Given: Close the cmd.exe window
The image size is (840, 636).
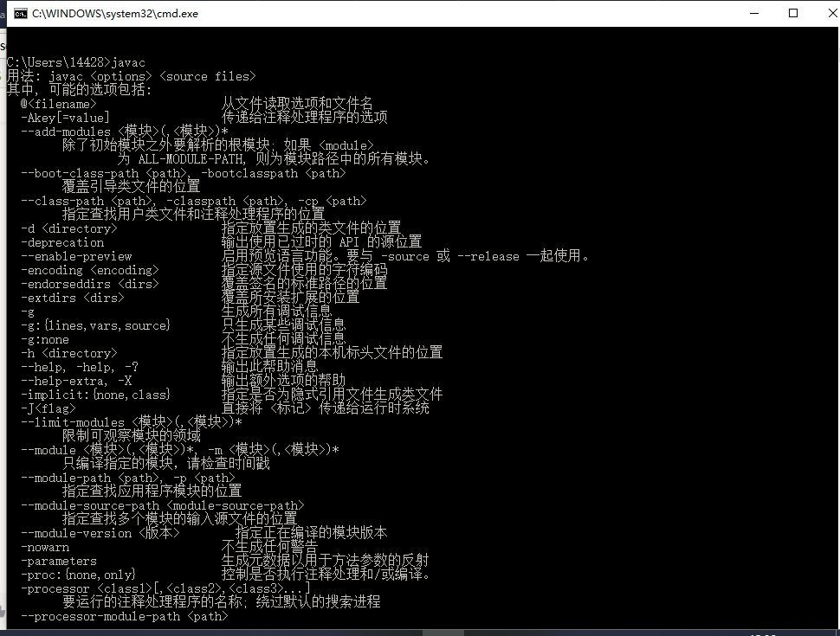Looking at the screenshot, I should (x=832, y=13).
